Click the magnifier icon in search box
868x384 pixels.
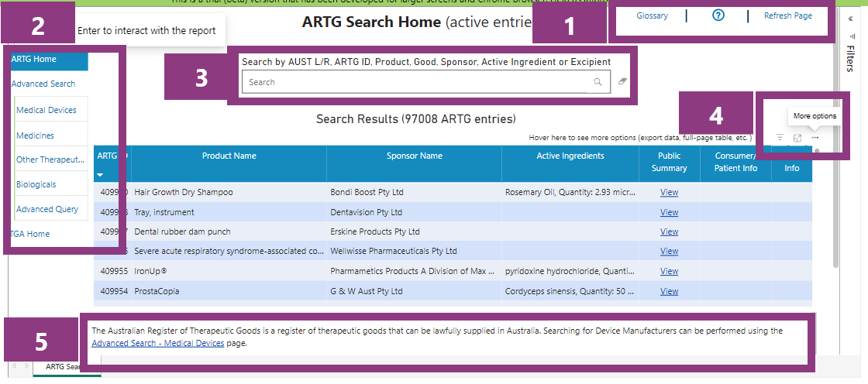(x=598, y=82)
